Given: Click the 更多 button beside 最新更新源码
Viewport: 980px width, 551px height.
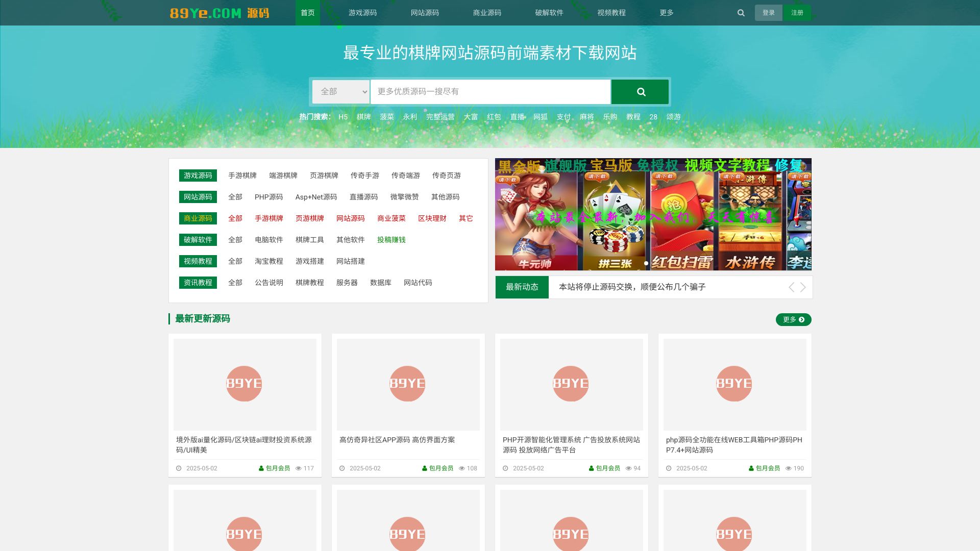Looking at the screenshot, I should [794, 319].
